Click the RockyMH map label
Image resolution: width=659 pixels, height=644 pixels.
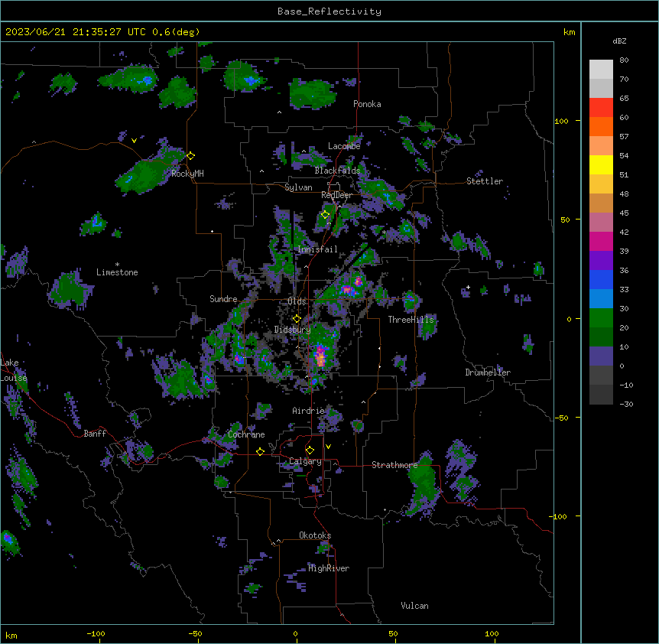pos(187,174)
